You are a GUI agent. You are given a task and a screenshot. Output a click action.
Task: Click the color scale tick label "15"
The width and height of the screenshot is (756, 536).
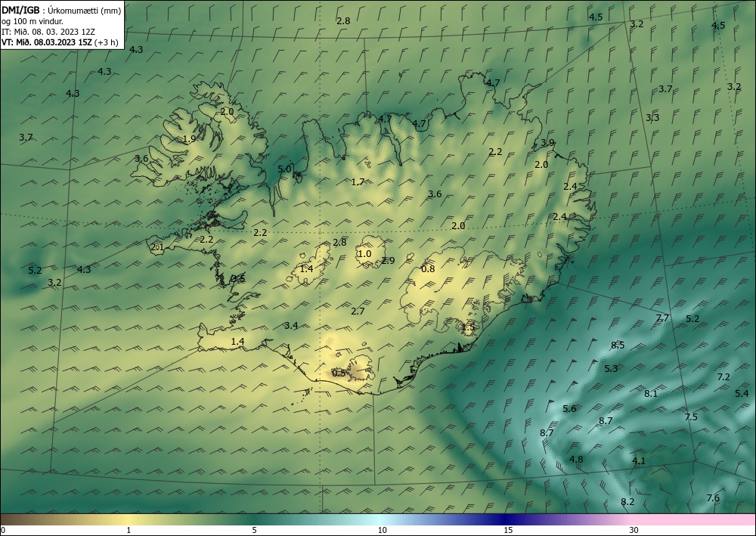pos(508,531)
